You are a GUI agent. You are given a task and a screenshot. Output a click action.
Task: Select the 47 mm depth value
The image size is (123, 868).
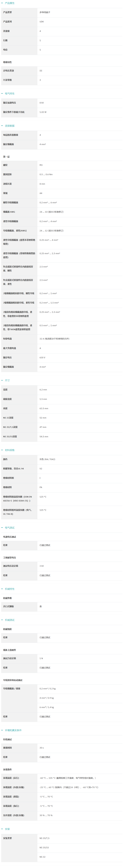pos(43,427)
